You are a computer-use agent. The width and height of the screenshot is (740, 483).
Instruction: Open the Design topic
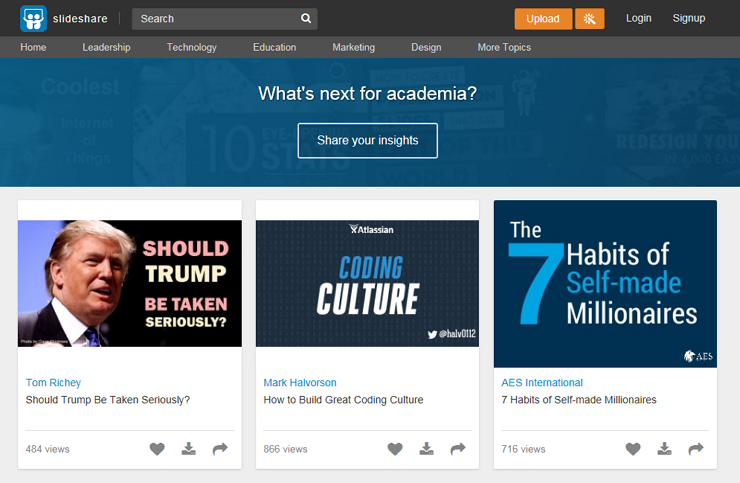426,47
